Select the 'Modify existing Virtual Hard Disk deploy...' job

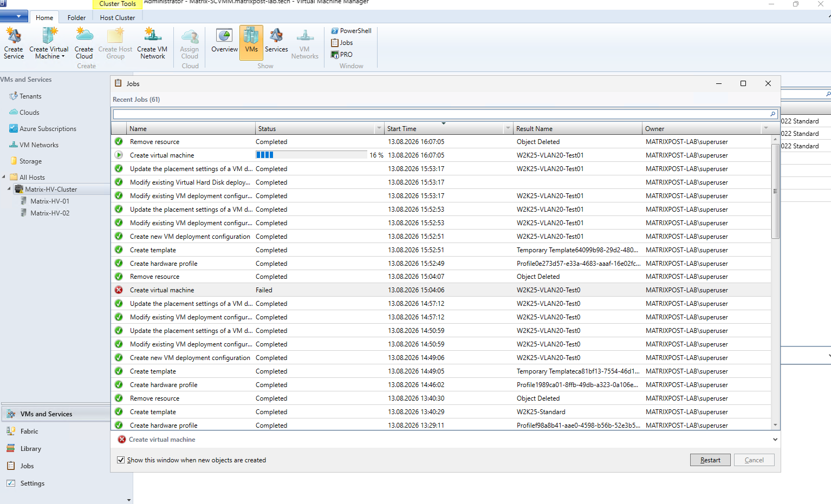click(441, 182)
